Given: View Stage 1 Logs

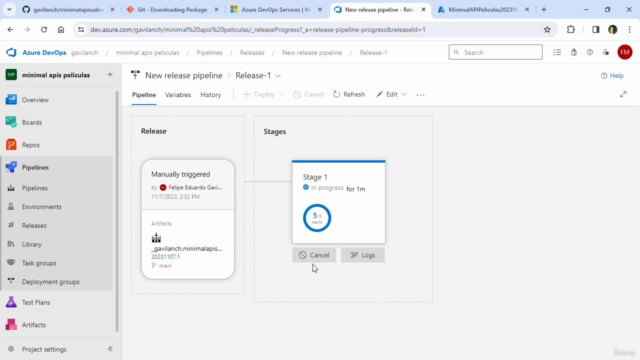Looking at the screenshot, I should [x=363, y=255].
